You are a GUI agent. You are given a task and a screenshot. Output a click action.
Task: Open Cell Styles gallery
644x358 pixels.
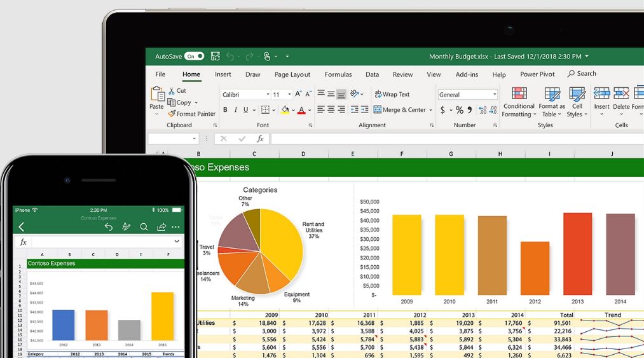point(577,102)
